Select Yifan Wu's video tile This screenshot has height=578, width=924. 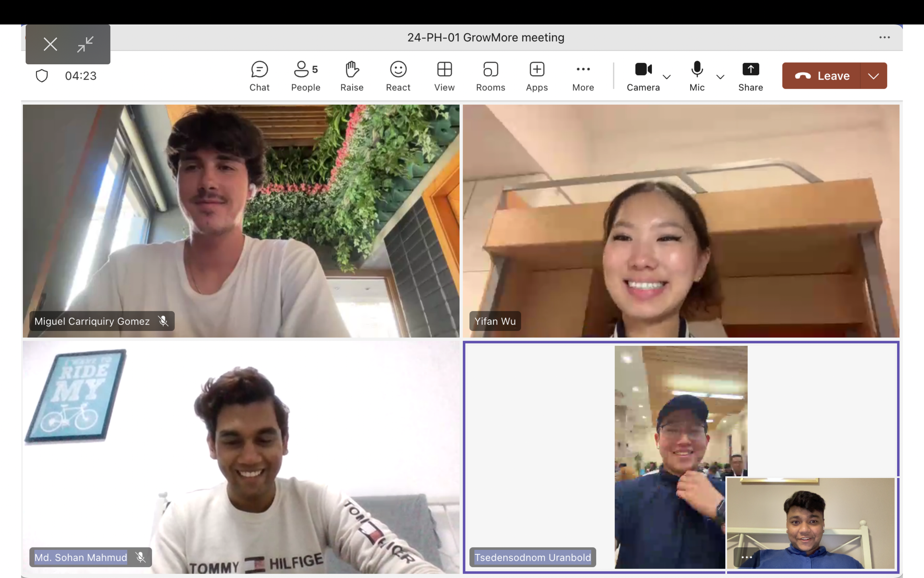point(681,221)
